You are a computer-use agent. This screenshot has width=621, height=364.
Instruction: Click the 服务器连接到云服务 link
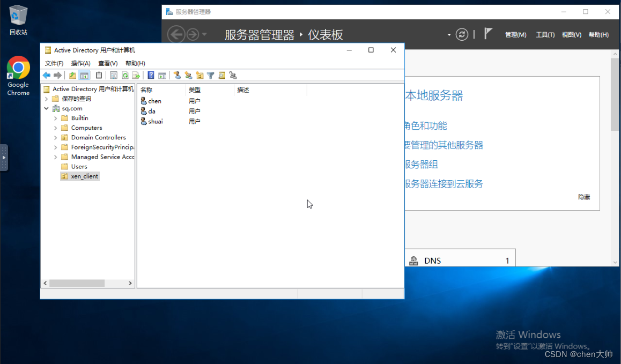[444, 184]
